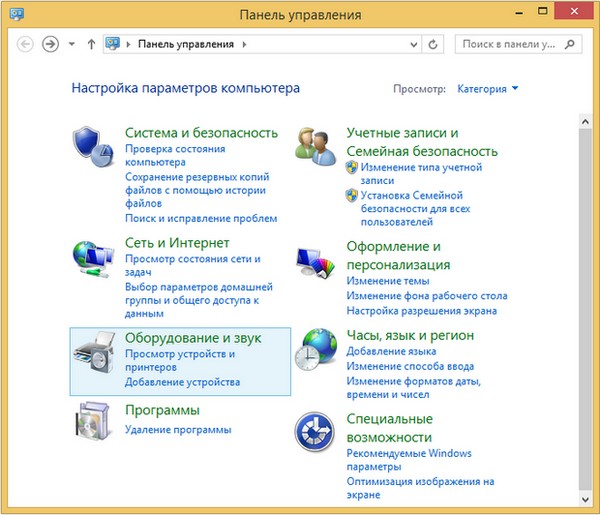The height and width of the screenshot is (515, 600).
Task: Open 'Программы' category
Action: pos(162,410)
